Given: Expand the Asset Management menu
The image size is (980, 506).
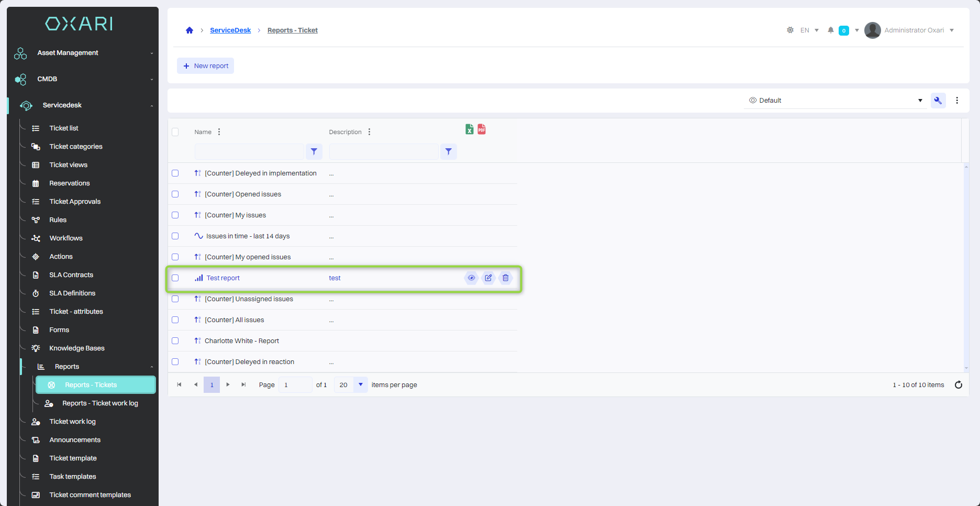Looking at the screenshot, I should pos(84,53).
